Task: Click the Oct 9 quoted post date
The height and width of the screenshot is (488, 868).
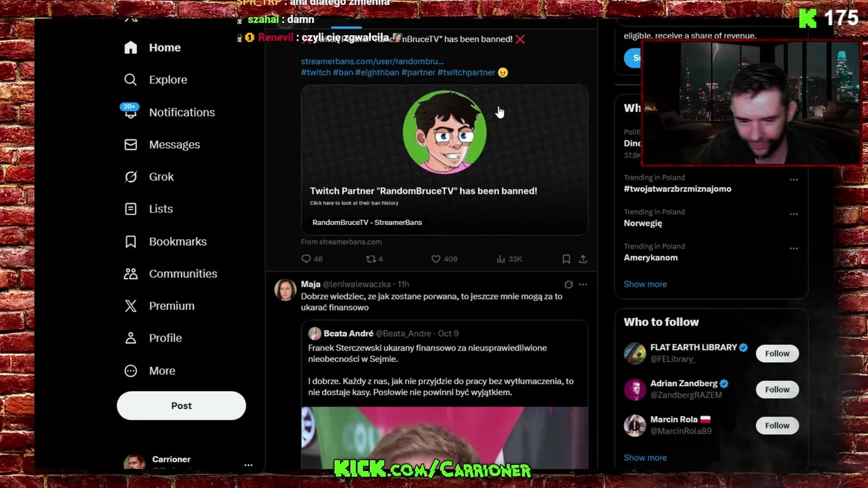Action: [448, 333]
